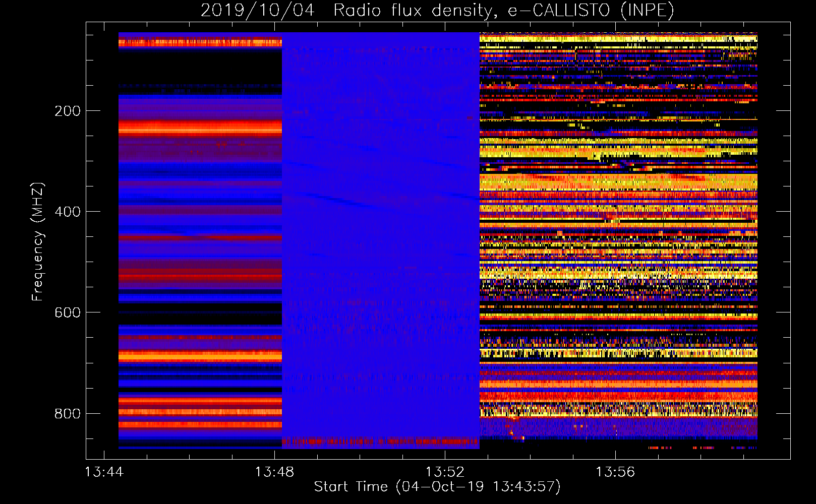Click the "13:52" time tick label
Image resolution: width=816 pixels, height=504 pixels.
(445, 472)
